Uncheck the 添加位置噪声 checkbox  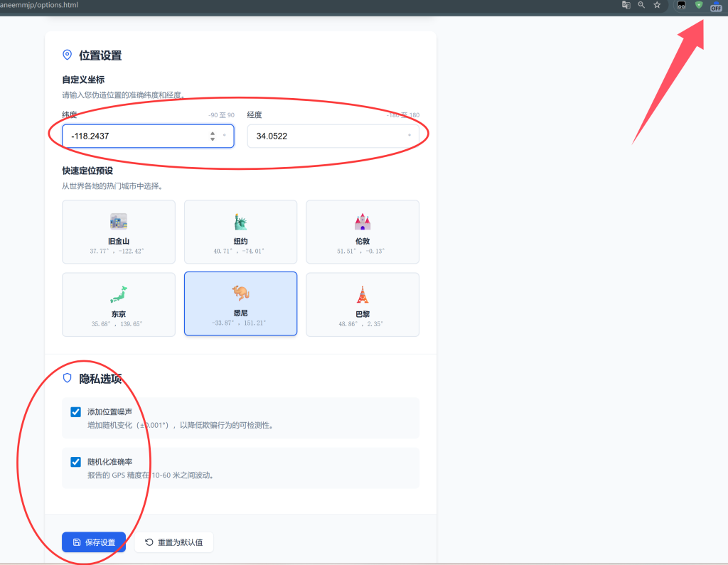(x=75, y=411)
